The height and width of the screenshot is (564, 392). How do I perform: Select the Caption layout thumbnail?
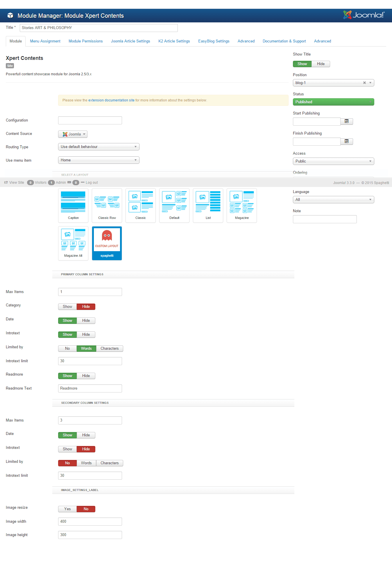(73, 205)
